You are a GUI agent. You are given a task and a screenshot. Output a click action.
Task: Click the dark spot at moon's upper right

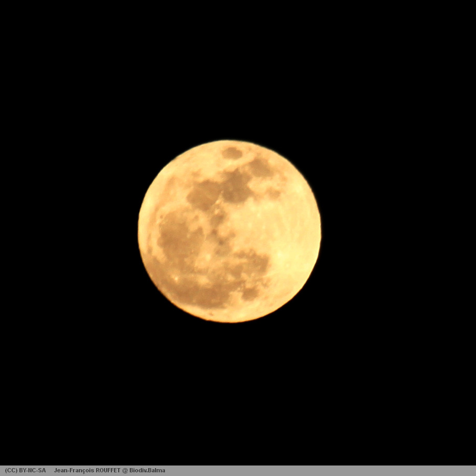click(260, 168)
